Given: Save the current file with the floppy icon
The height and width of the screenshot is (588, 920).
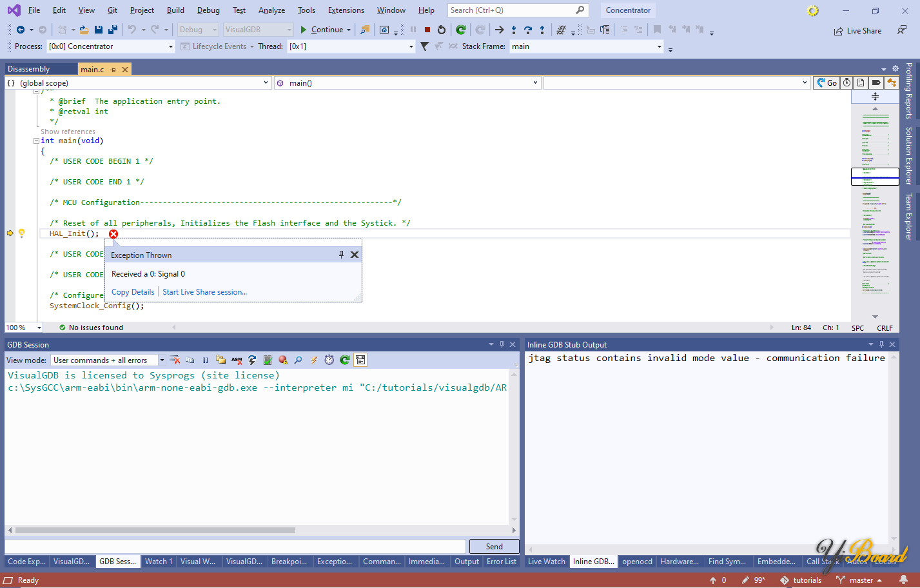Looking at the screenshot, I should coord(99,30).
